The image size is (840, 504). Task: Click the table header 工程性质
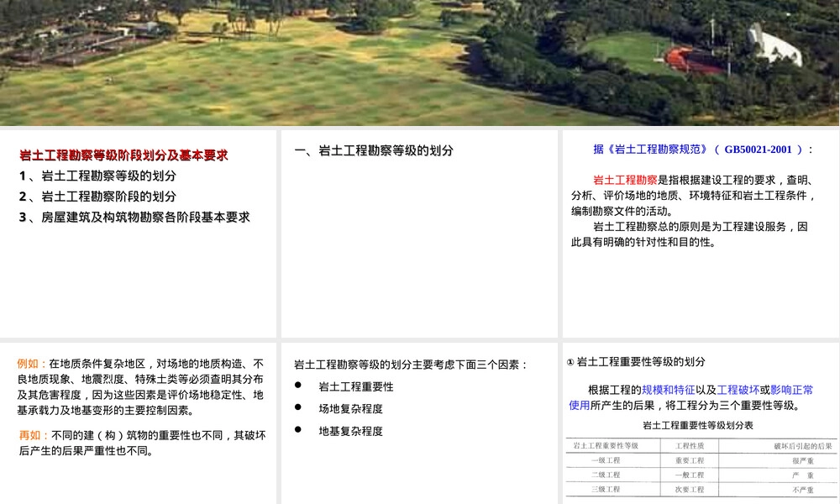(690, 445)
